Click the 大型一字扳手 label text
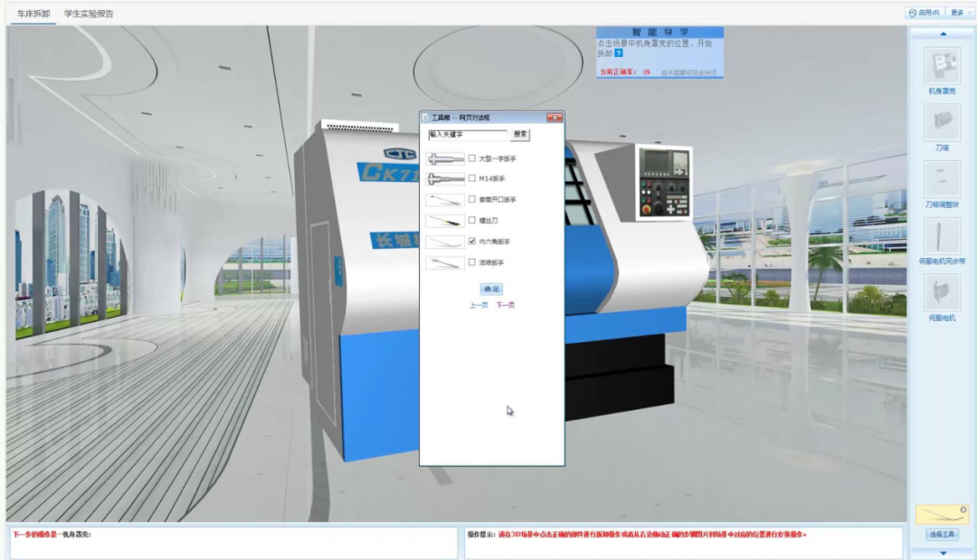 pyautogui.click(x=498, y=159)
